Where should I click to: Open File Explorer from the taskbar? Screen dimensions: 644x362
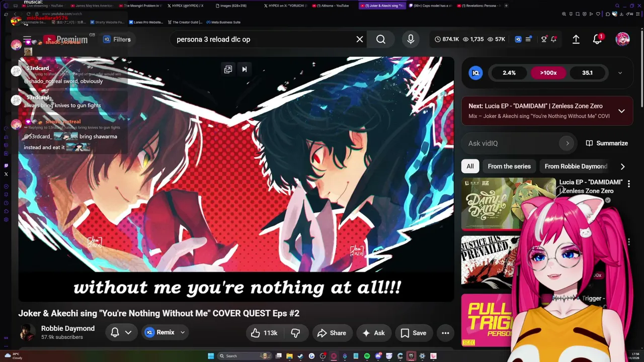pyautogui.click(x=289, y=356)
